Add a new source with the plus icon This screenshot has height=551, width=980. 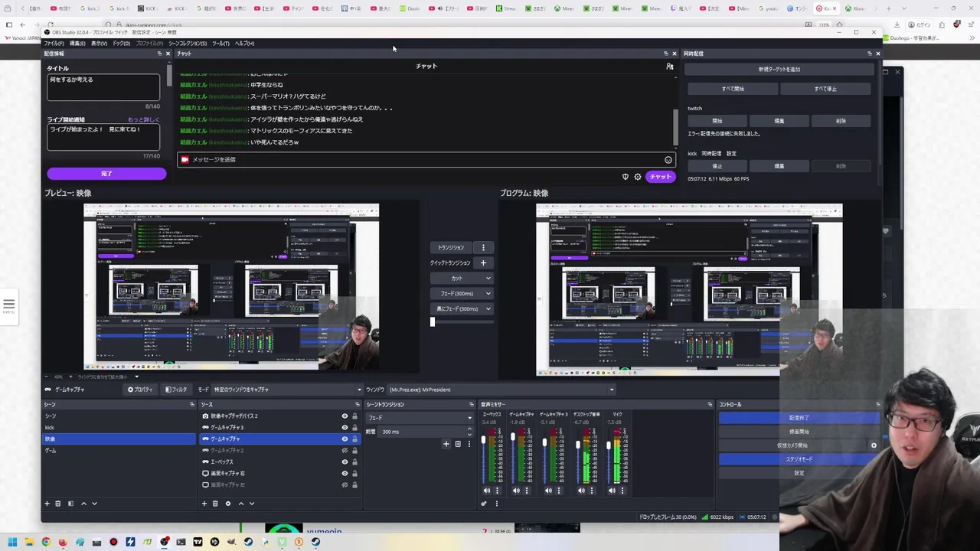[x=204, y=504]
